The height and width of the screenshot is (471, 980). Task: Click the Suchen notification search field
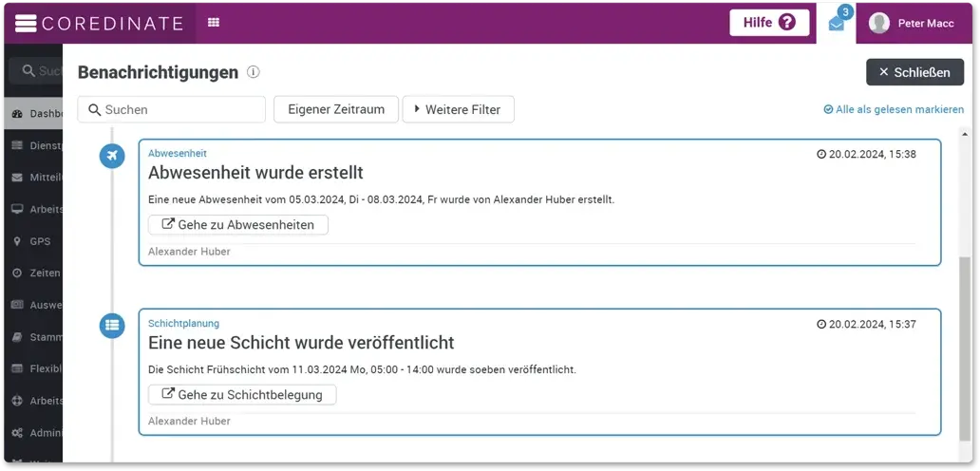coord(172,109)
